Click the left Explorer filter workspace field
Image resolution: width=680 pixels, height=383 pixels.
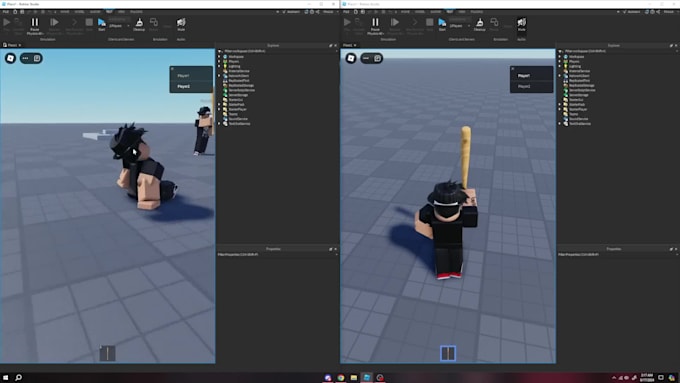point(278,51)
